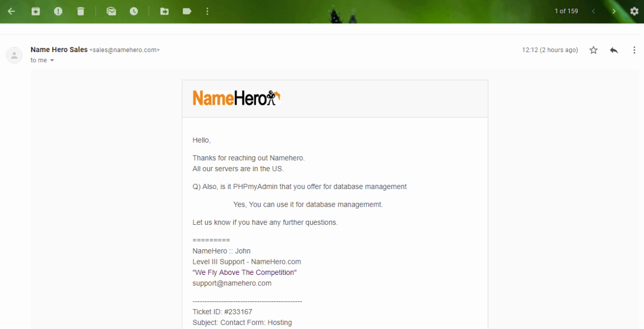Snooze the email with clock icon
The height and width of the screenshot is (329, 644).
[x=134, y=11]
